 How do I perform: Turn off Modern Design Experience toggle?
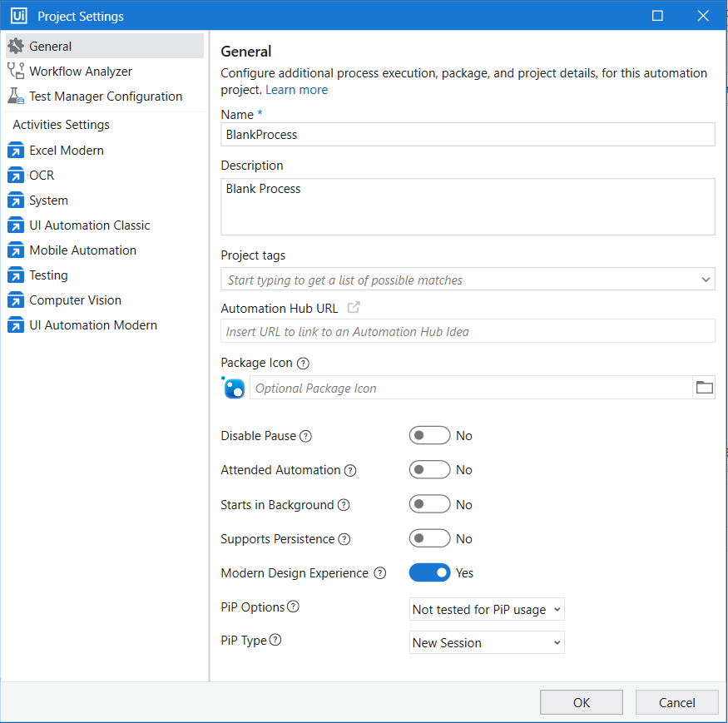click(429, 572)
